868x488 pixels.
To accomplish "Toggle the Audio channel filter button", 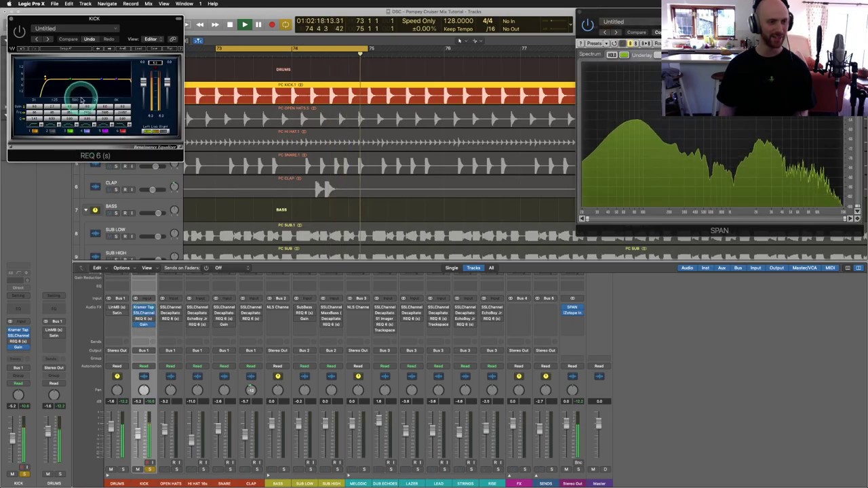I will click(x=687, y=268).
